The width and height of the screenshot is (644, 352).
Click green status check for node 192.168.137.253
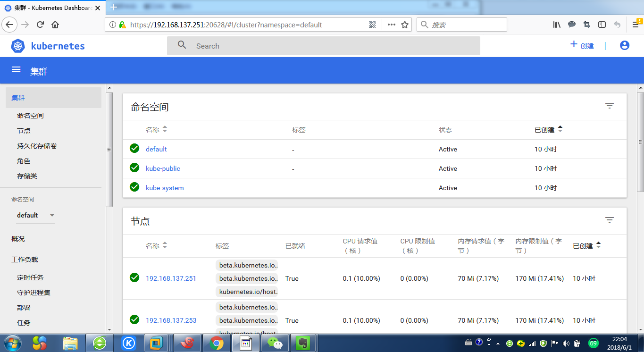(134, 319)
